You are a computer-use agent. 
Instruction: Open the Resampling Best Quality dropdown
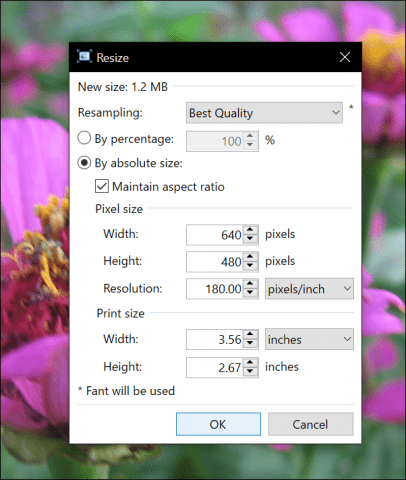264,113
